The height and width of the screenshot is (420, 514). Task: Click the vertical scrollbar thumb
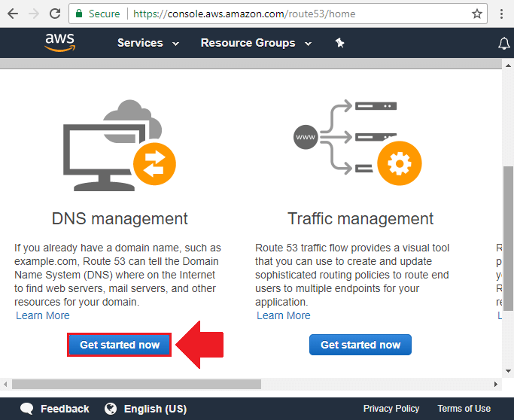508,239
